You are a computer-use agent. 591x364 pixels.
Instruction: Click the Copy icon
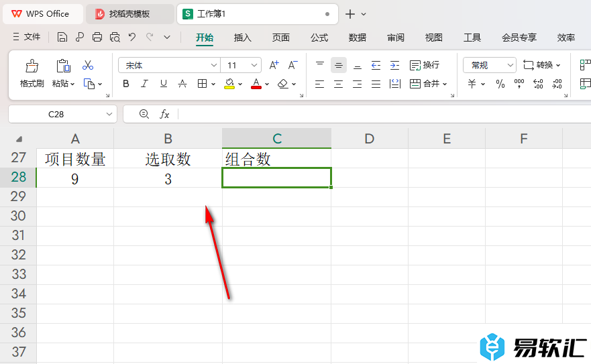(x=89, y=84)
